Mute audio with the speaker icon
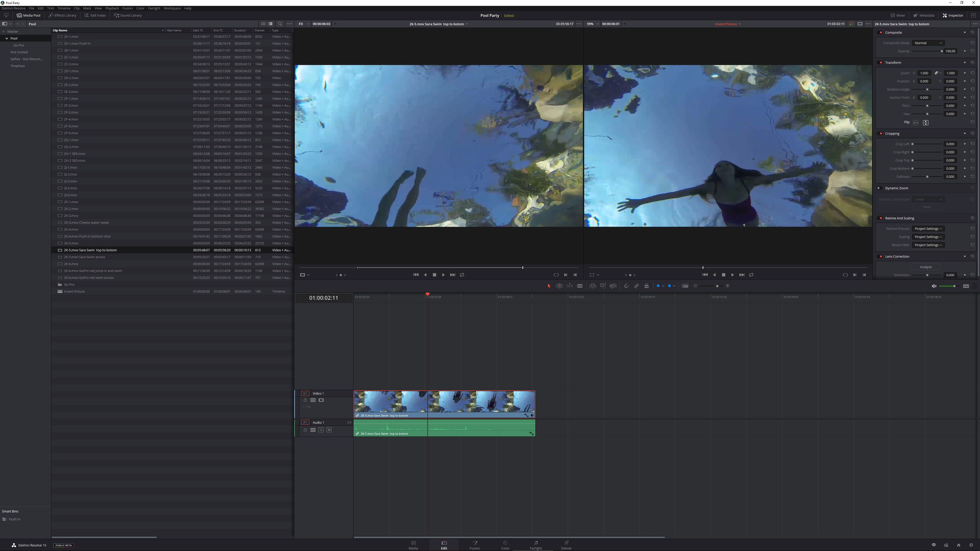Viewport: 980px width, 551px height. pos(934,286)
